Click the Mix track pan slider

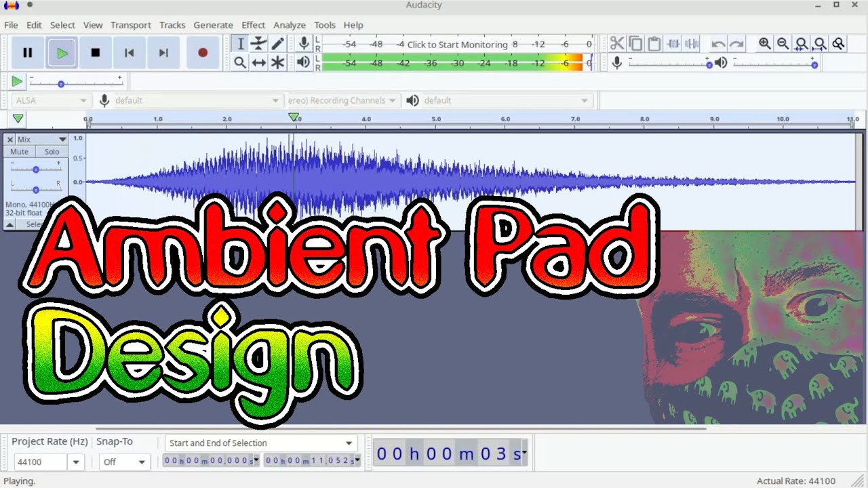pos(36,188)
